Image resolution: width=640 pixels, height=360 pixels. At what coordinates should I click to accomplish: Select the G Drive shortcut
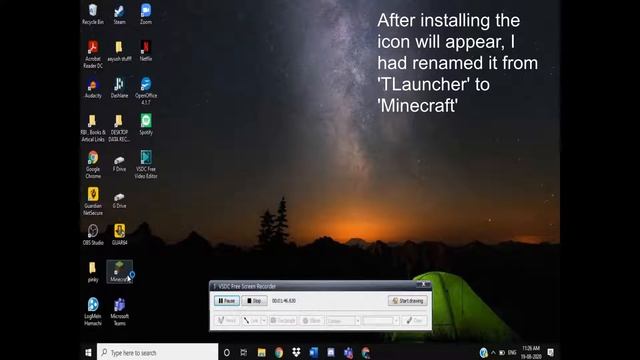[x=119, y=199]
